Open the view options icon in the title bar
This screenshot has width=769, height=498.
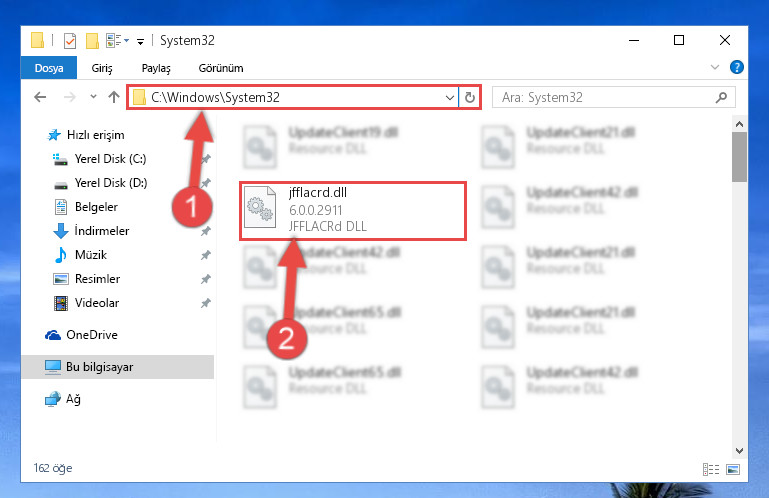click(x=114, y=41)
